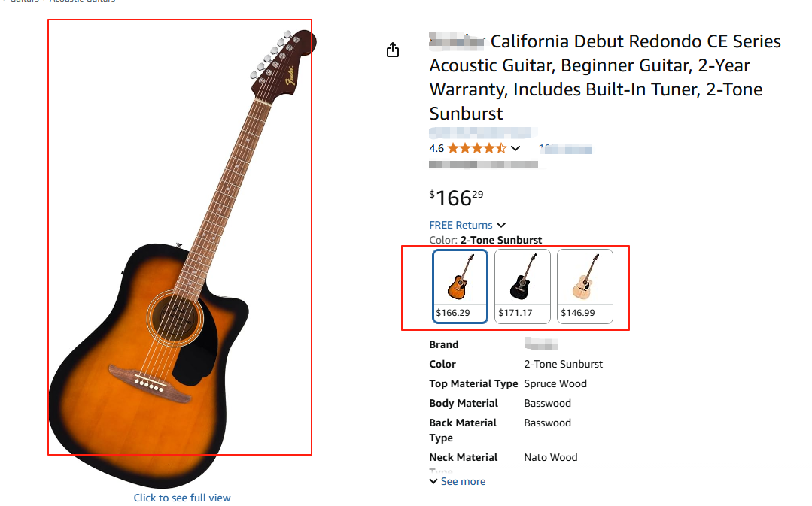
Task: Expand product details with See more
Action: point(458,481)
